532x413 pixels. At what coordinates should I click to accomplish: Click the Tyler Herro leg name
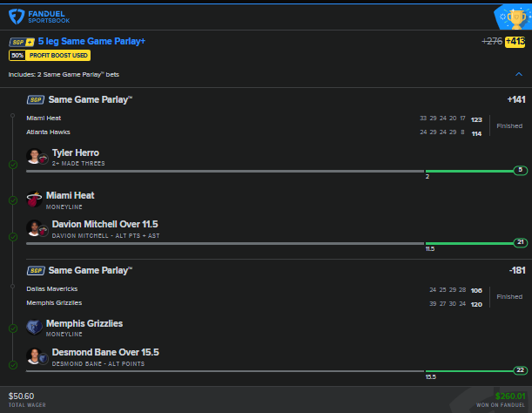click(x=76, y=152)
